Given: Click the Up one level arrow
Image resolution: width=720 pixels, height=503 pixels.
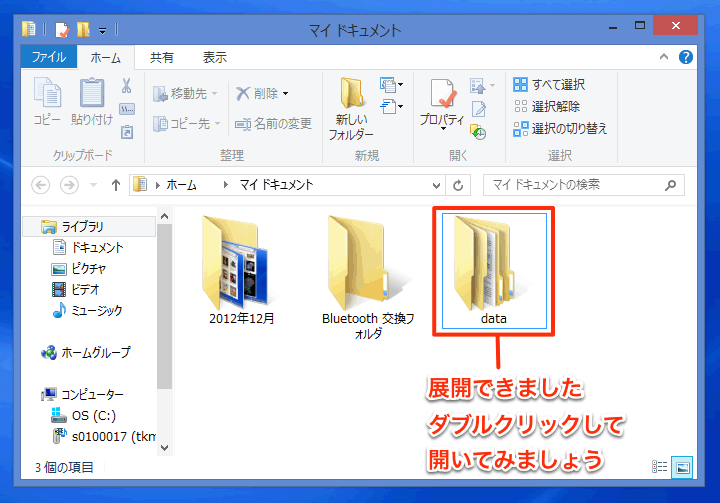Looking at the screenshot, I should click(x=116, y=185).
